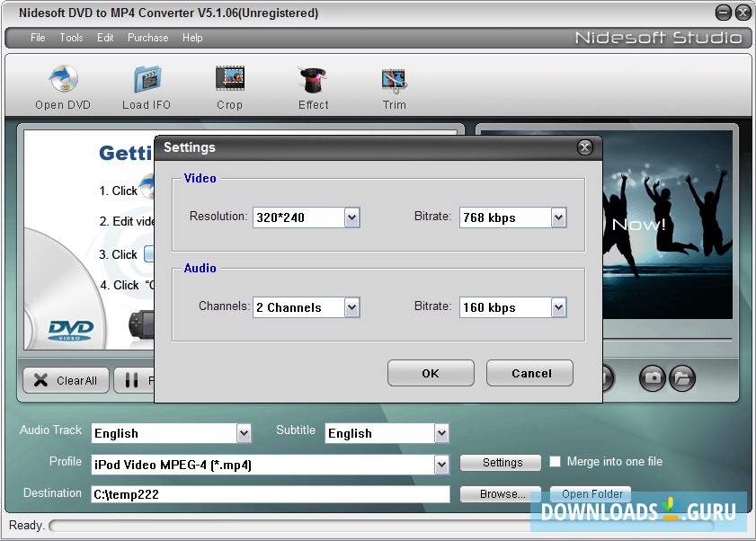Open the Edit menu
The width and height of the screenshot is (756, 541).
click(105, 38)
